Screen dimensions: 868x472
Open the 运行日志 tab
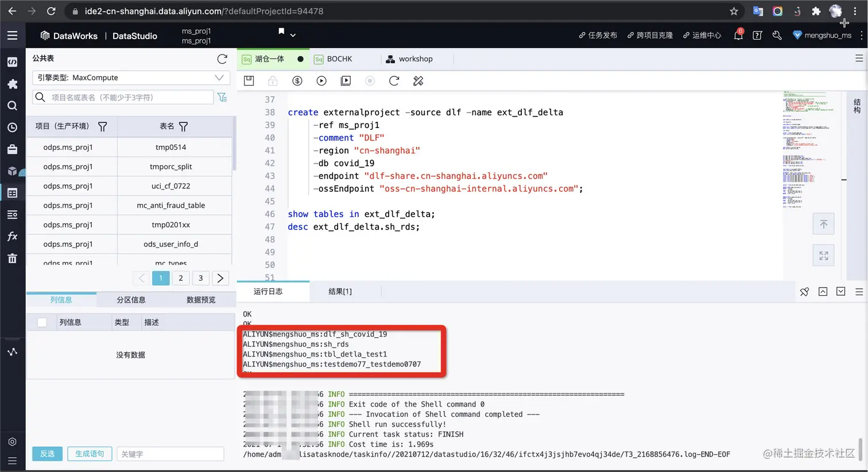click(268, 291)
